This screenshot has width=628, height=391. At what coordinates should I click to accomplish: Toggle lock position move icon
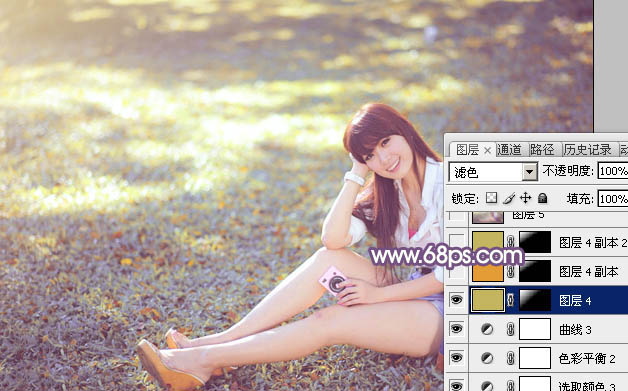tap(525, 198)
